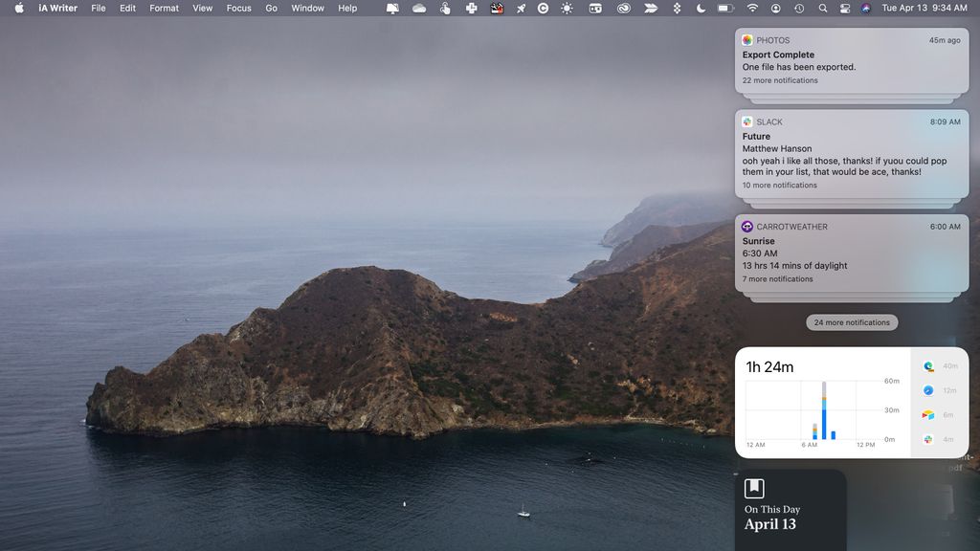Viewport: 980px width, 551px height.
Task: Click the user account icon in the menu bar
Action: tap(775, 8)
